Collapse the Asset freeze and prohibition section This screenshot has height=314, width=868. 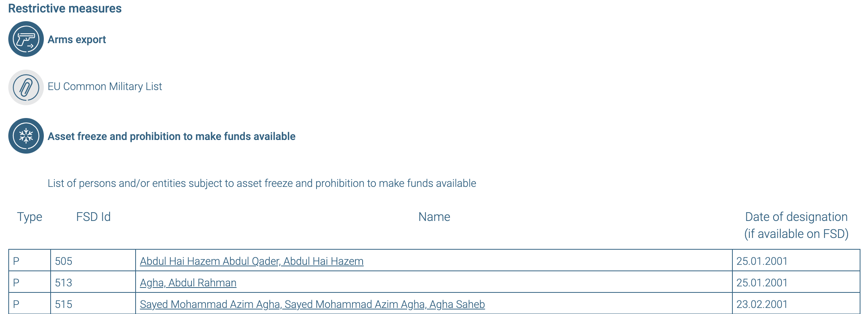(x=171, y=136)
